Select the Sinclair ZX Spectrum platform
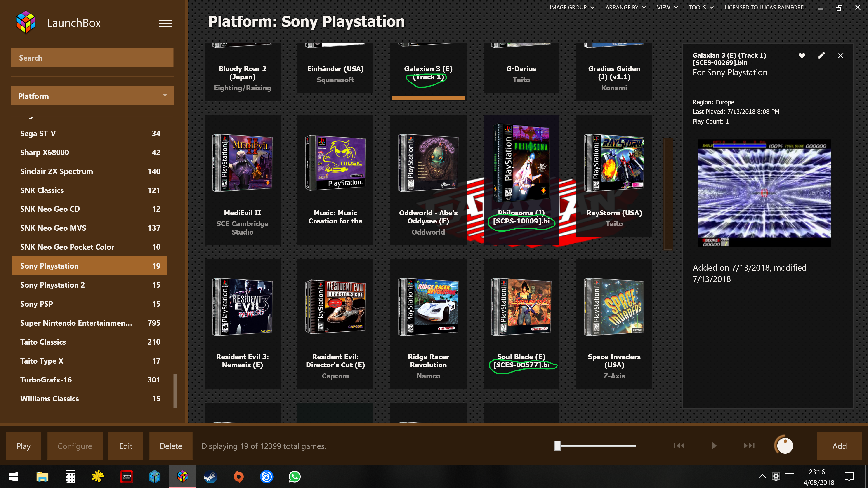 click(x=90, y=171)
